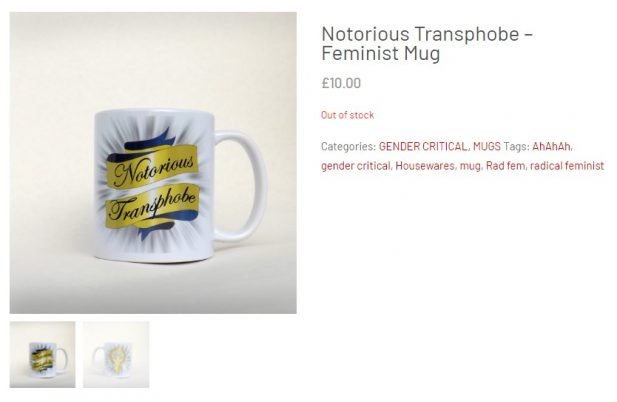The image size is (617, 402).
Task: Click the lowercase mug tag link
Action: (470, 166)
